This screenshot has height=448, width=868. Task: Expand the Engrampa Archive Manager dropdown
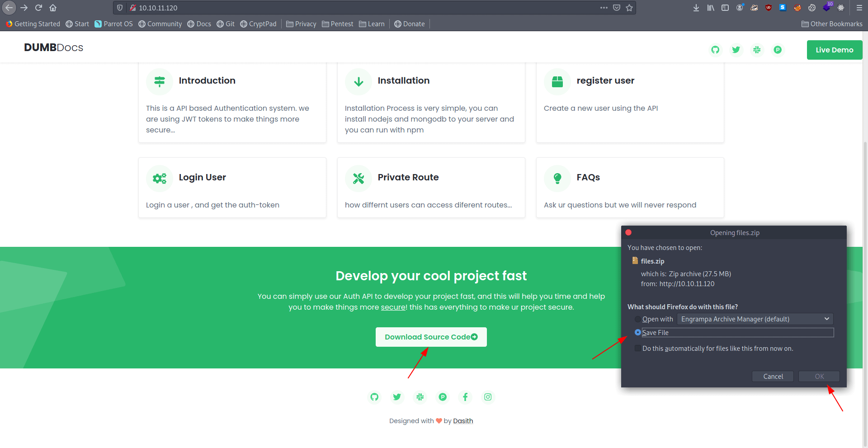pos(755,319)
